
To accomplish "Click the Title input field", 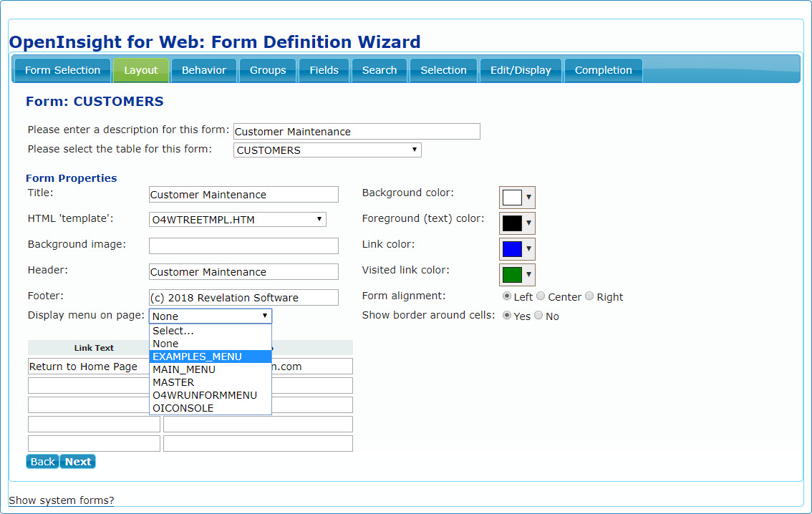I will 243,195.
